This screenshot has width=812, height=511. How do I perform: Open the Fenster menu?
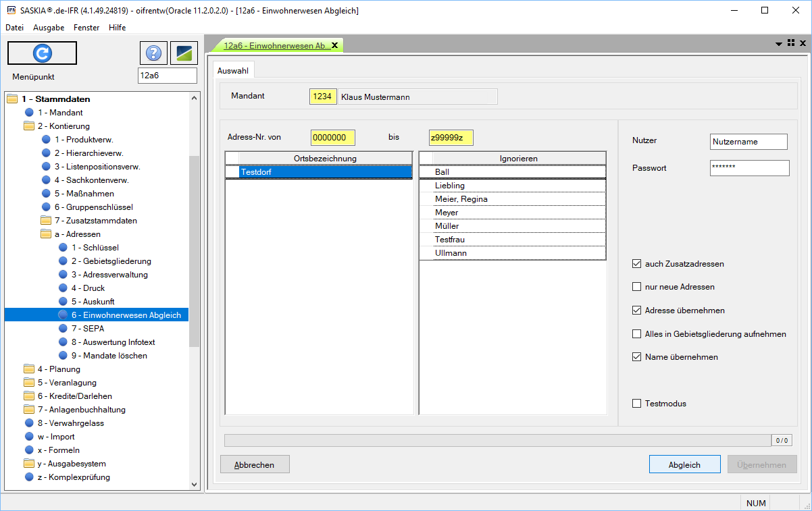[86, 28]
